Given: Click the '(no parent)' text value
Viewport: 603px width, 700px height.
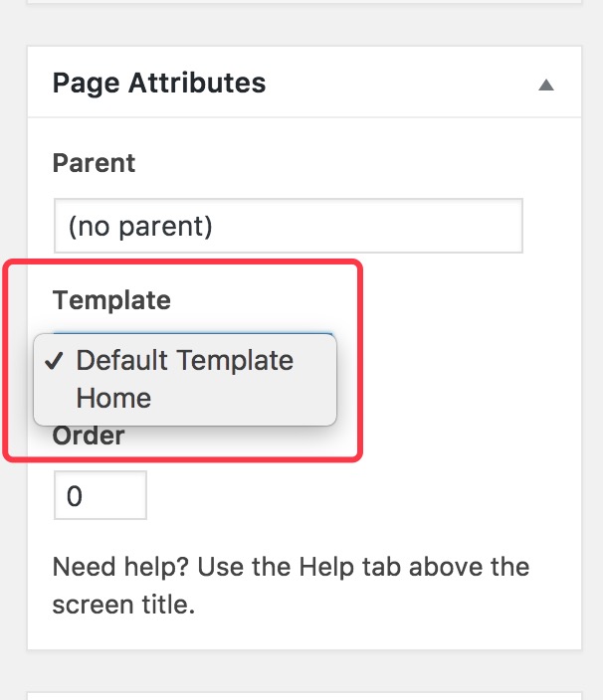Looking at the screenshot, I should 140,226.
